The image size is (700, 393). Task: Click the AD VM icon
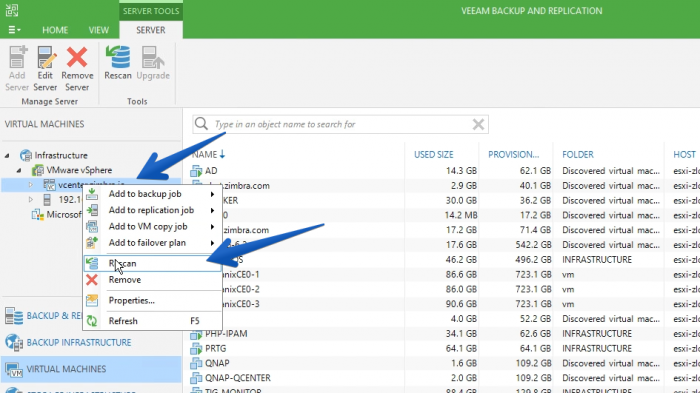[196, 171]
